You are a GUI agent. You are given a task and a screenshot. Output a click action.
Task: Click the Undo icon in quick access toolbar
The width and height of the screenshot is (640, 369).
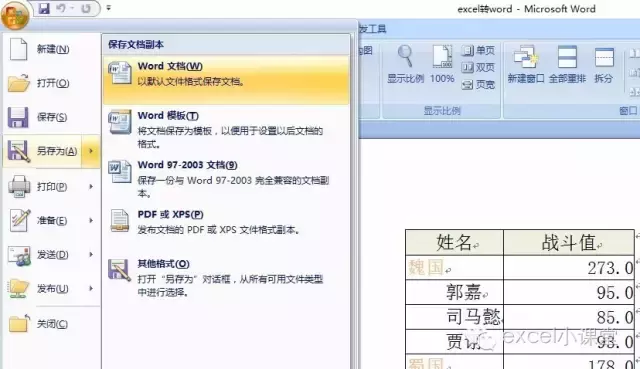point(61,8)
